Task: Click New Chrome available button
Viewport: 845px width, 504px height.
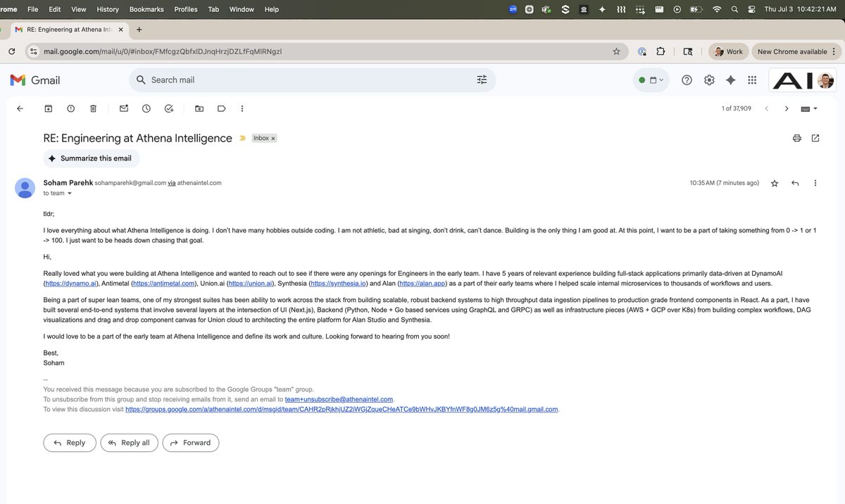Action: [796, 51]
